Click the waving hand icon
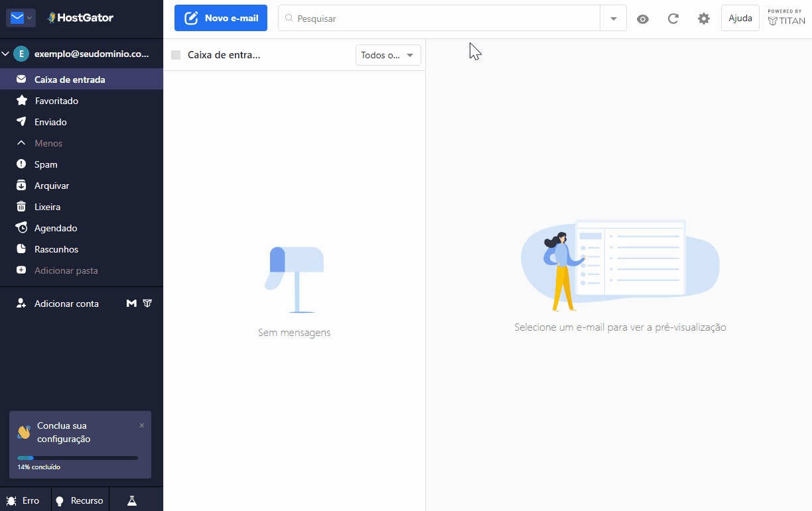 (25, 432)
